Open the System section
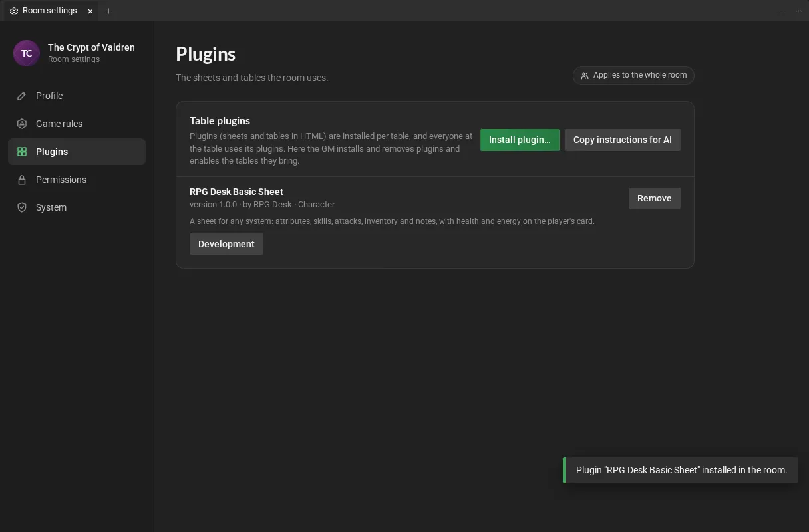This screenshot has width=809, height=532. (x=77, y=207)
